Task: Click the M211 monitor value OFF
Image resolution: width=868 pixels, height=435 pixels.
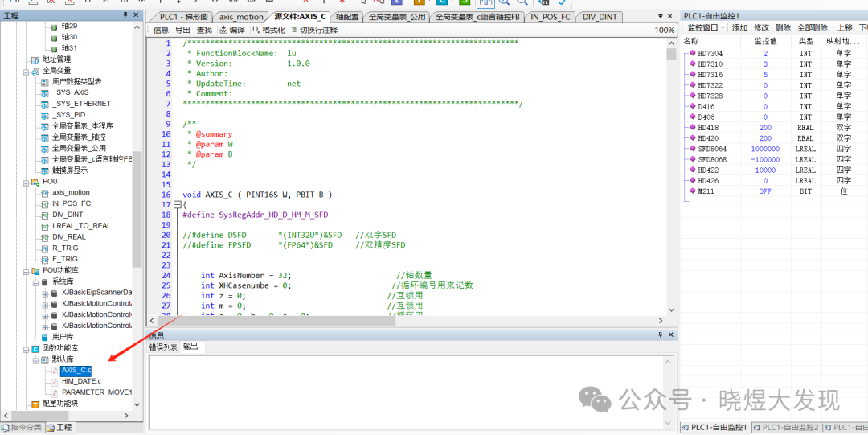Action: [x=765, y=191]
